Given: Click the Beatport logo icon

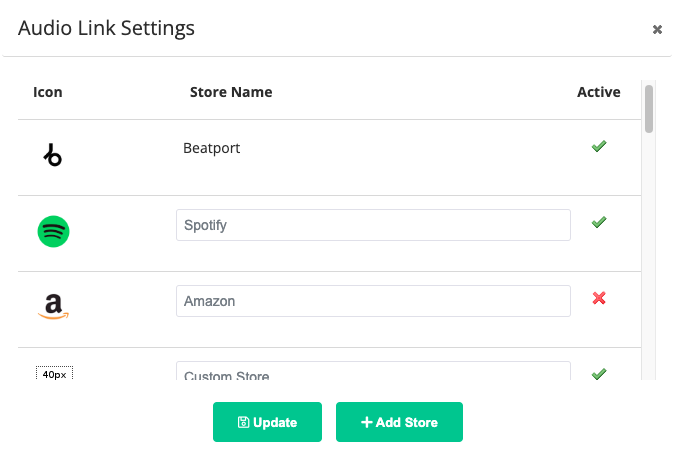Looking at the screenshot, I should (x=53, y=155).
